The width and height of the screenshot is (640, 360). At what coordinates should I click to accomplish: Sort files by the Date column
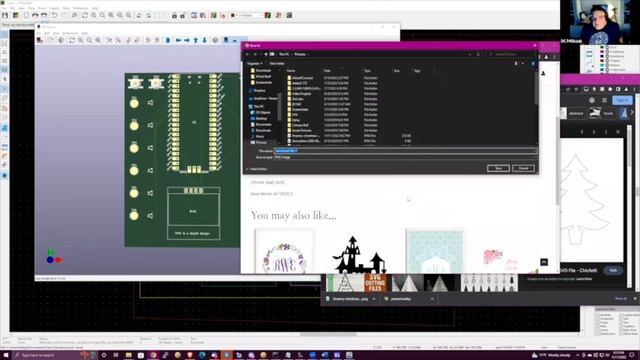pos(327,71)
